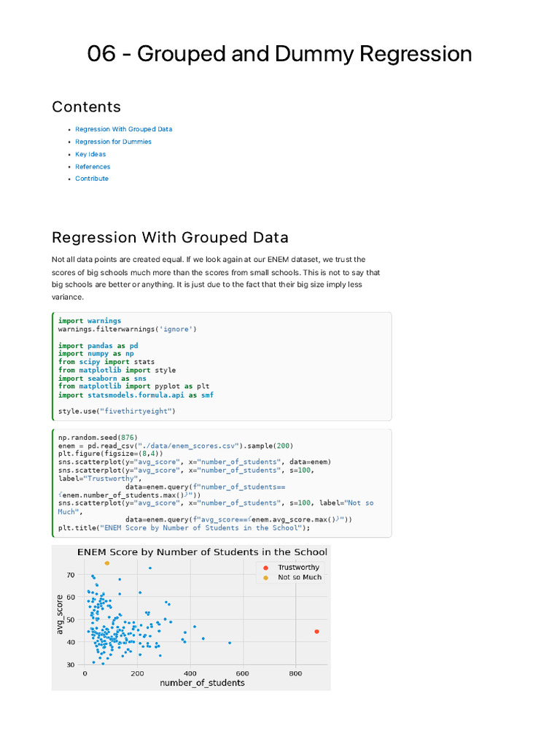Image resolution: width=560 pixels, height=747 pixels.
Task: Click inside the imports code cell
Action: tap(222, 366)
